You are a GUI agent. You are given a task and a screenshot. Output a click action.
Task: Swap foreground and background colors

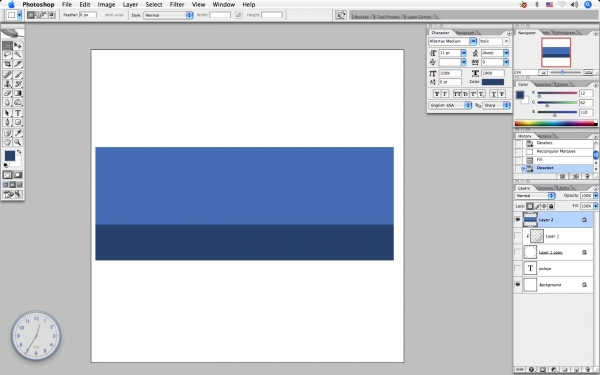(19, 152)
